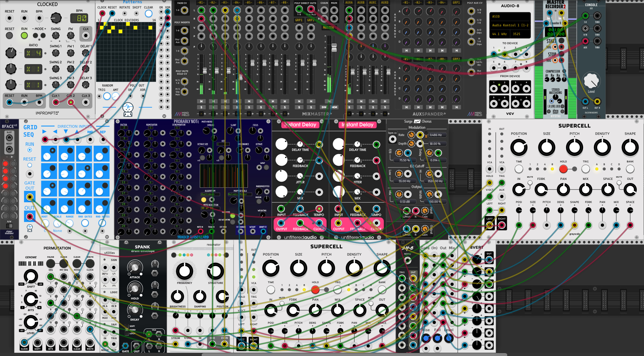Click the Level knob on Console module
Viewport: 644px width, 356px height.
click(591, 80)
